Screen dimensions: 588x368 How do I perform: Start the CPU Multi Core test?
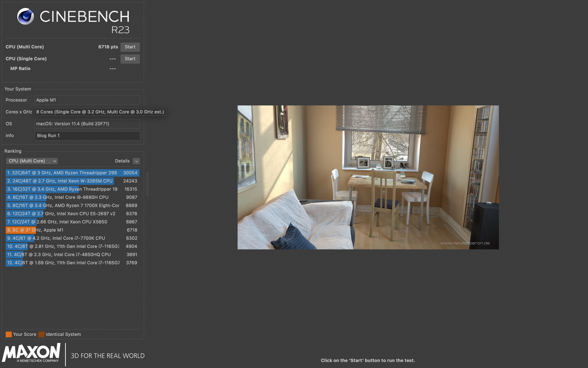click(x=130, y=47)
